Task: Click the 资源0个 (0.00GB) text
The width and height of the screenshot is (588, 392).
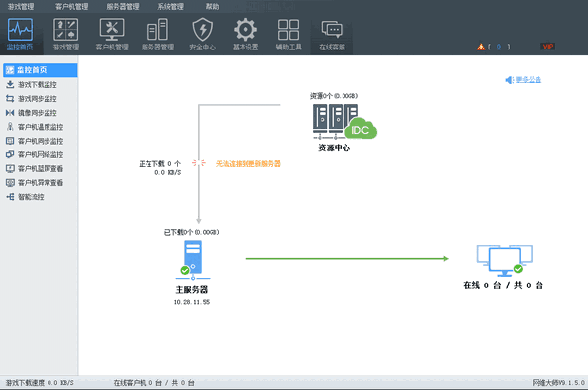Action: tap(334, 96)
